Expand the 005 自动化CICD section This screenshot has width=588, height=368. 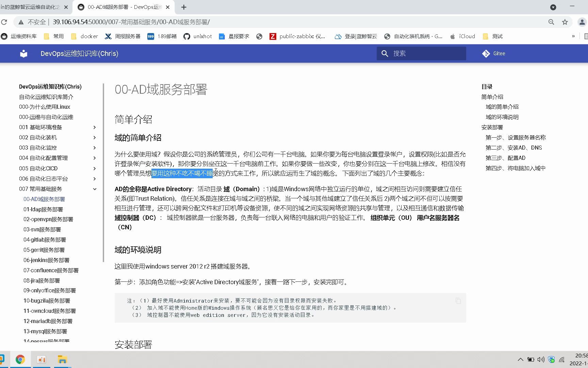pyautogui.click(x=95, y=169)
